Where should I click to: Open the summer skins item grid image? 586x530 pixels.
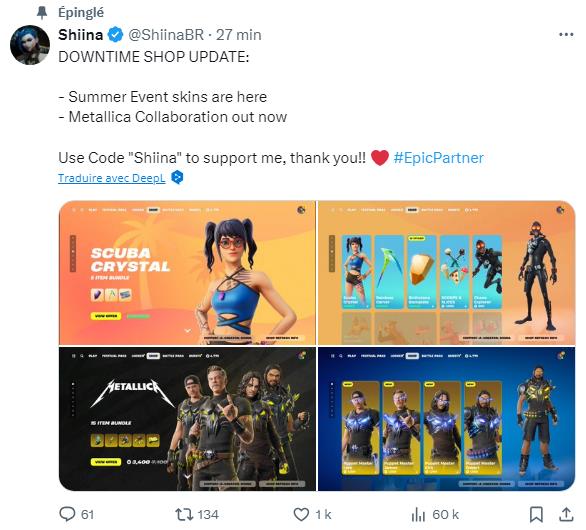pos(447,273)
